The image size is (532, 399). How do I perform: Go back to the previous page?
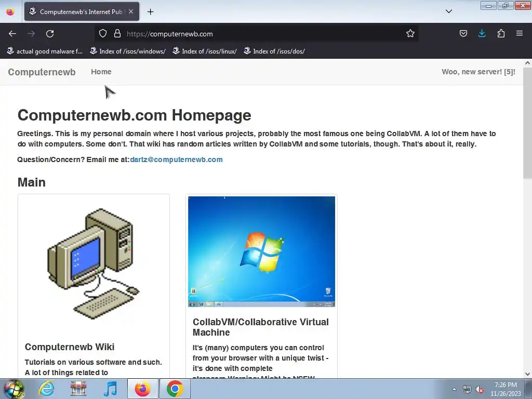(12, 34)
